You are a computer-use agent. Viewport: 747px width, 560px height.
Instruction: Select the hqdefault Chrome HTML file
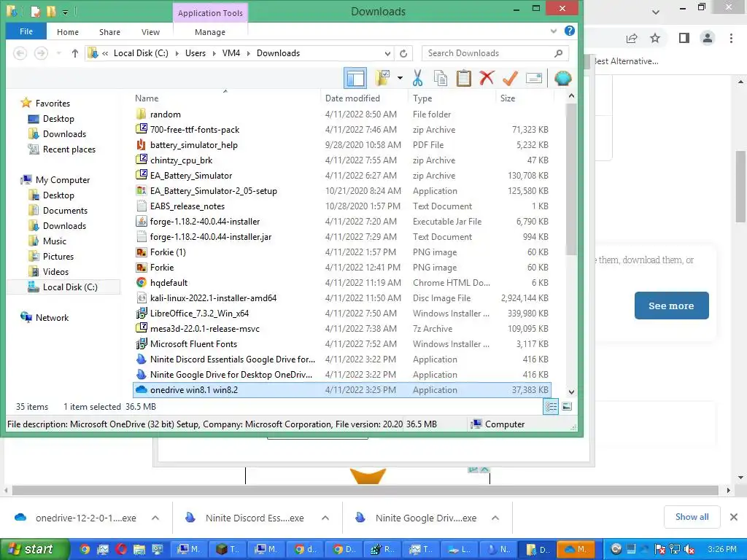point(342,283)
